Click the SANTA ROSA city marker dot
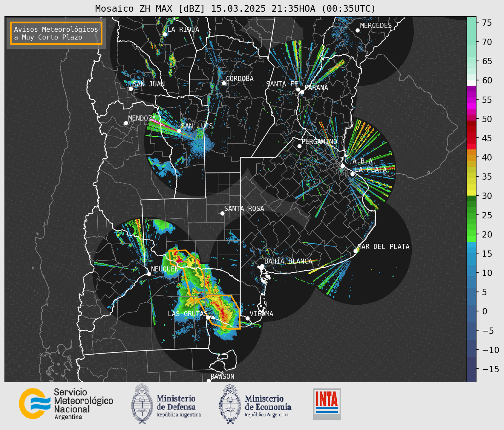504x430 pixels. (x=222, y=213)
